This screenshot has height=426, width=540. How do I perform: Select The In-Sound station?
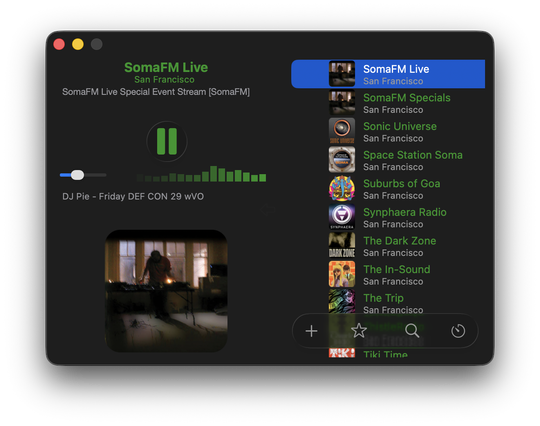pos(388,274)
